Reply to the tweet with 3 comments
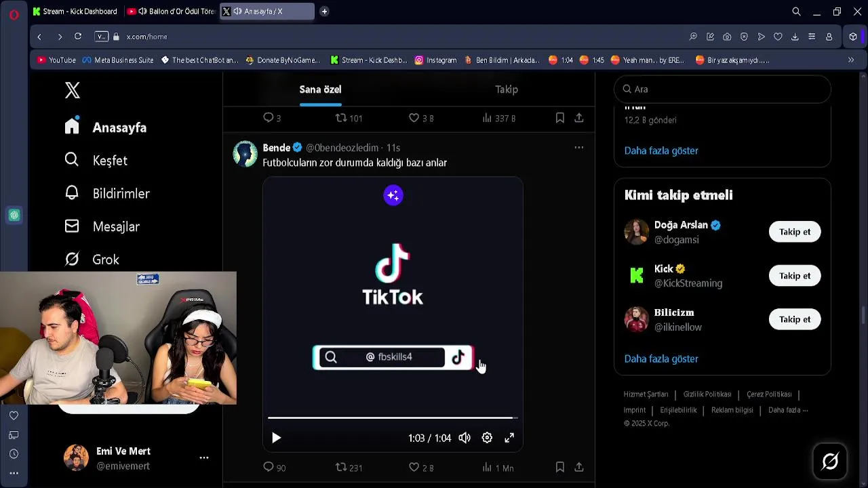This screenshot has height=488, width=868. point(272,118)
